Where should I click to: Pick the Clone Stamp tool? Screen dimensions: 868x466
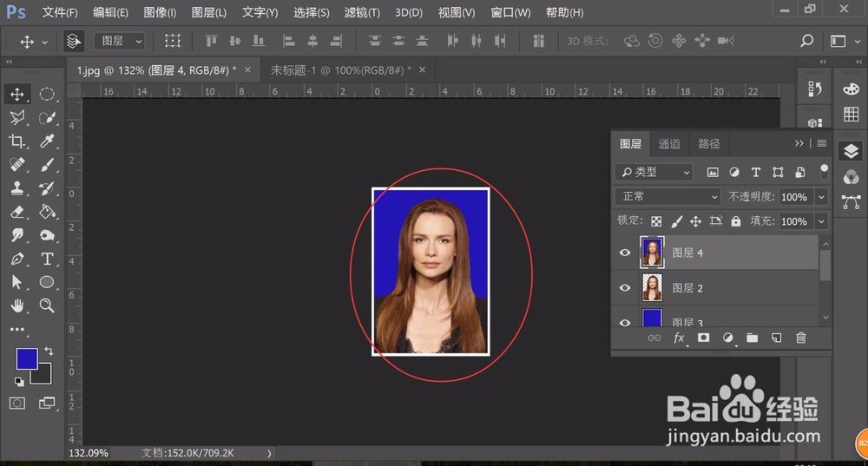pyautogui.click(x=17, y=188)
